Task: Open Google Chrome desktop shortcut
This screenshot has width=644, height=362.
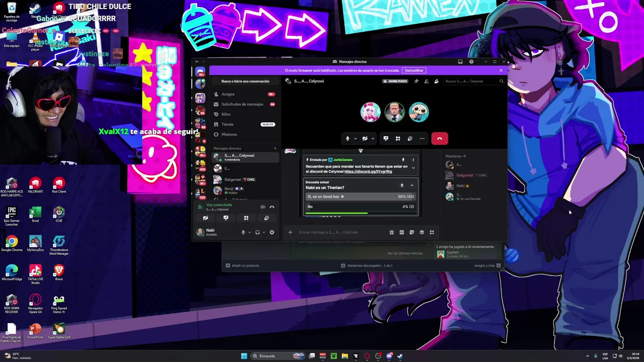Action: 12,243
